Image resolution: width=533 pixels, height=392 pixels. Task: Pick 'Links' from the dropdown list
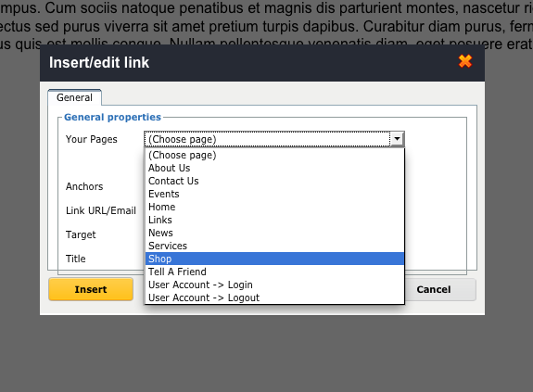click(x=274, y=220)
